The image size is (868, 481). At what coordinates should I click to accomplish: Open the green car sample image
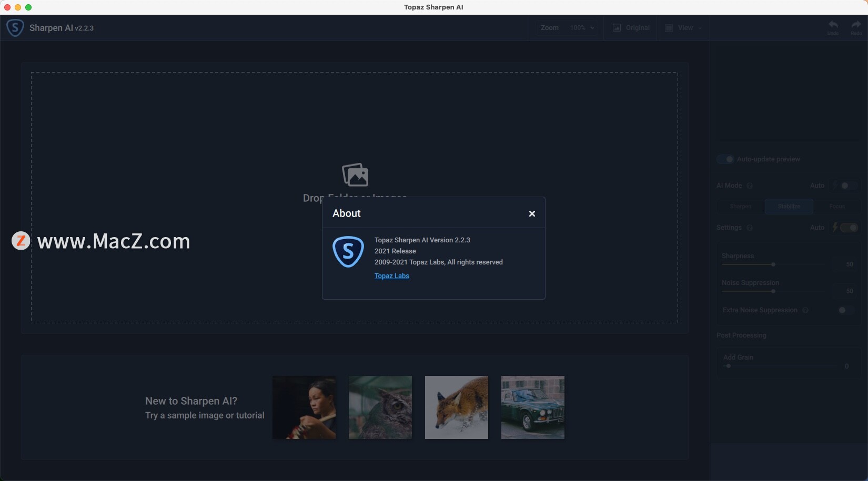[x=533, y=407]
